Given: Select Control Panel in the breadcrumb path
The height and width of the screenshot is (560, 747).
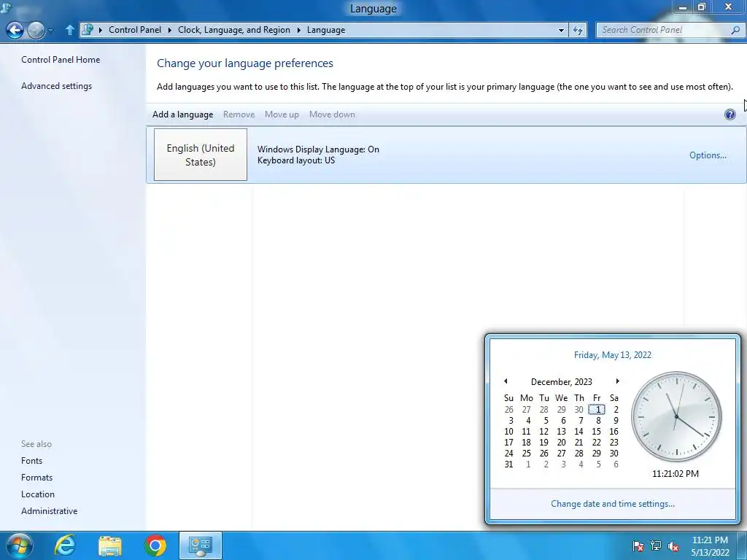Looking at the screenshot, I should pos(135,29).
